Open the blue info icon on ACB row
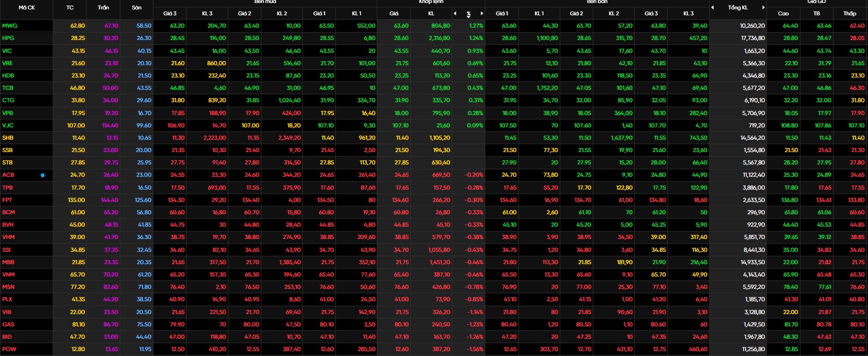 click(x=42, y=175)
